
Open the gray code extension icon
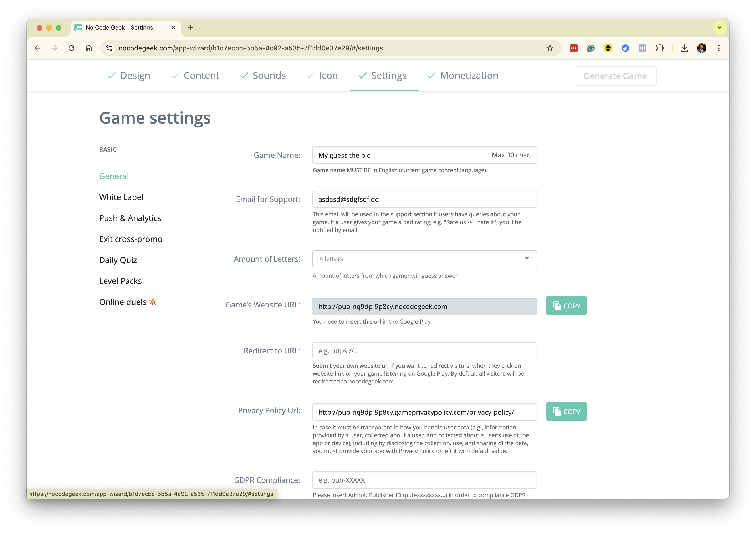[x=642, y=48]
